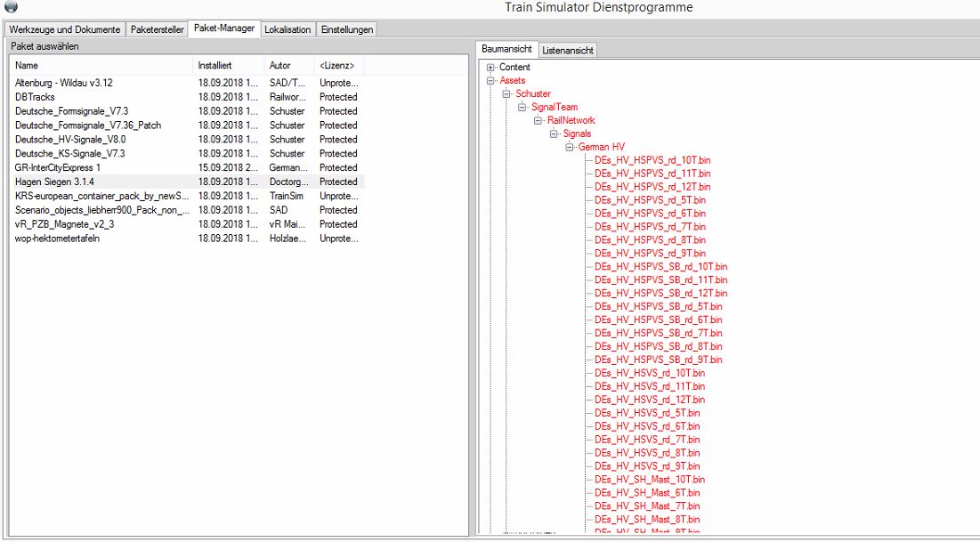Select file DEs_HV_HSPVS_SB_rd_12T.bin
Image resolution: width=980 pixels, height=542 pixels.
[661, 293]
